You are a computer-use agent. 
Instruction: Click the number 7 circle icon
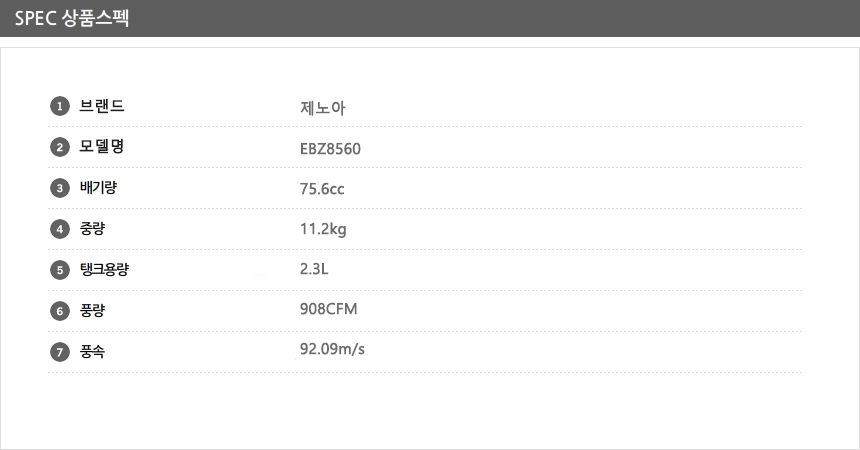59,352
